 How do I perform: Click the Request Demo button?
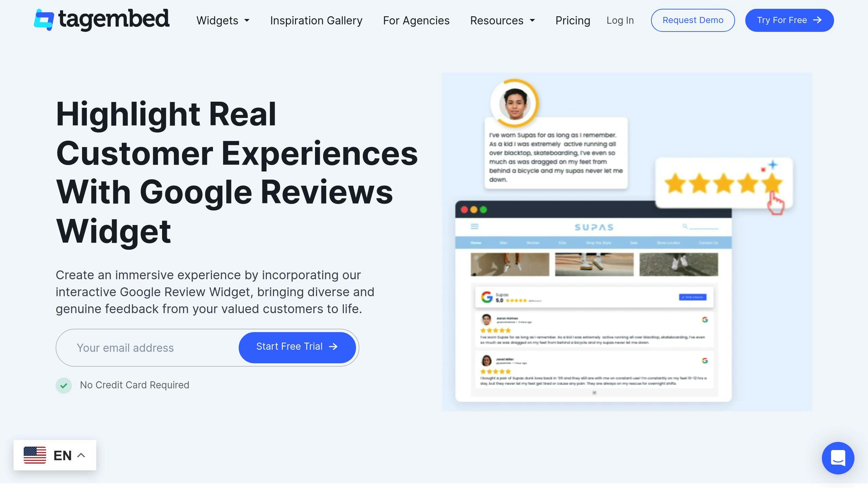click(x=693, y=20)
